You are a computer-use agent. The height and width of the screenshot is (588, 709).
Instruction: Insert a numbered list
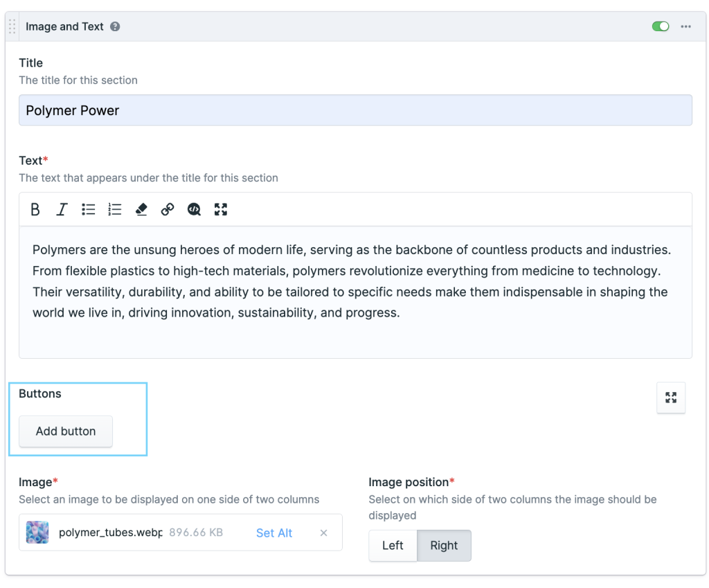click(114, 209)
